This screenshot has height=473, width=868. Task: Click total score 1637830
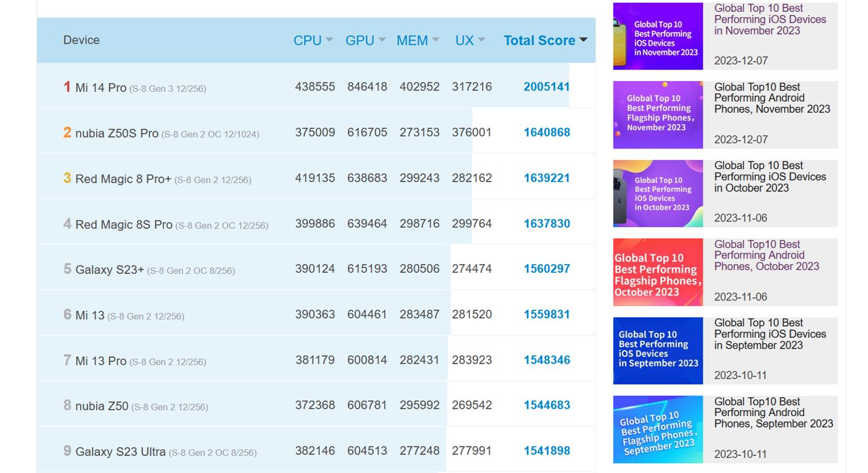(x=547, y=224)
